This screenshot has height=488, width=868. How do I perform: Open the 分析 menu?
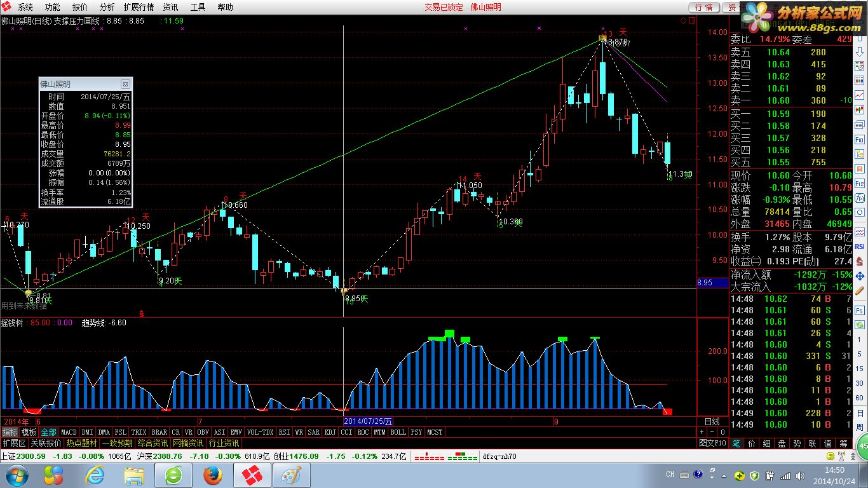[107, 8]
